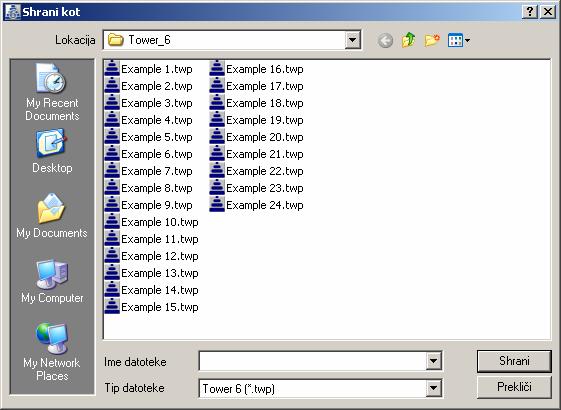Go back using the Back arrow icon
Viewport: 561px width, 410px height.
[x=385, y=40]
